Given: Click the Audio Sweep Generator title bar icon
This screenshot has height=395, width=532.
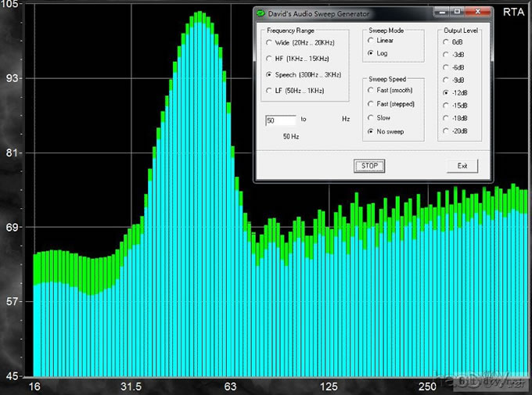Looking at the screenshot, I should point(262,14).
